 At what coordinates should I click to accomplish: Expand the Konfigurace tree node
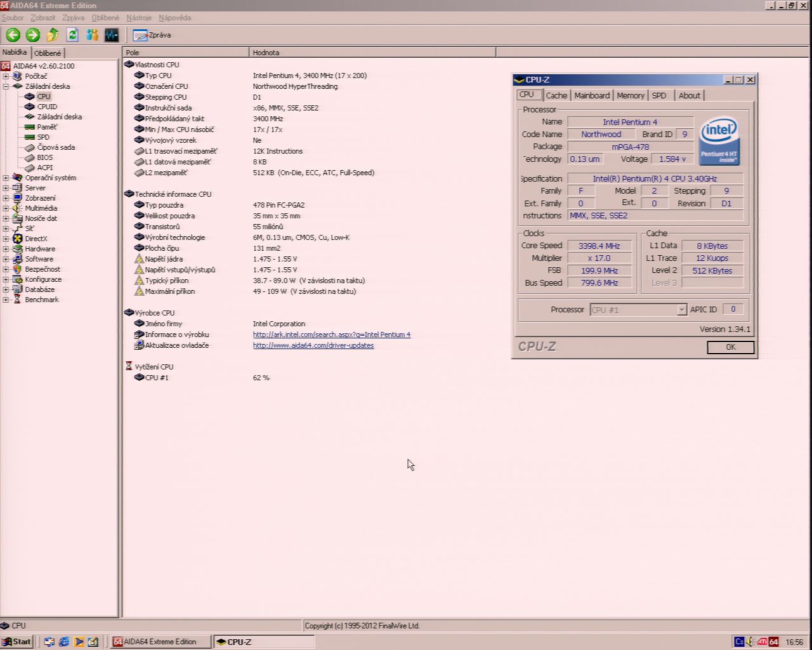[6, 279]
